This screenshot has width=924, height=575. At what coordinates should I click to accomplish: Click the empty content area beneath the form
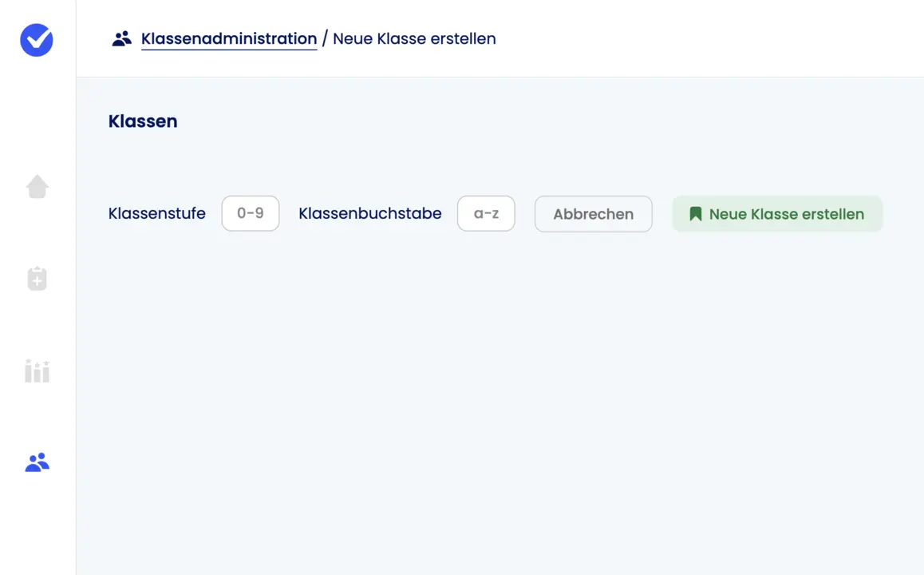[x=500, y=401]
